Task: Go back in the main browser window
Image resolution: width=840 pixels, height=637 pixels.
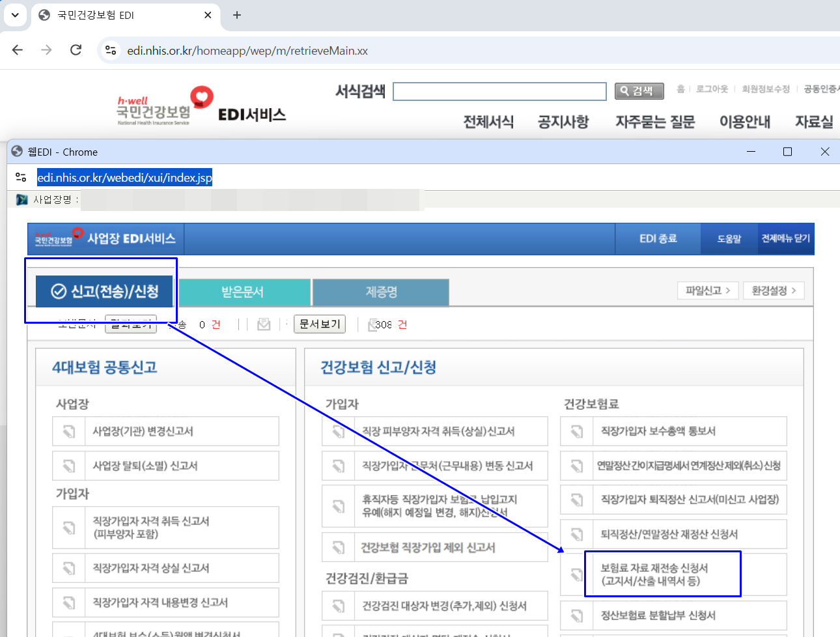Action: click(18, 50)
